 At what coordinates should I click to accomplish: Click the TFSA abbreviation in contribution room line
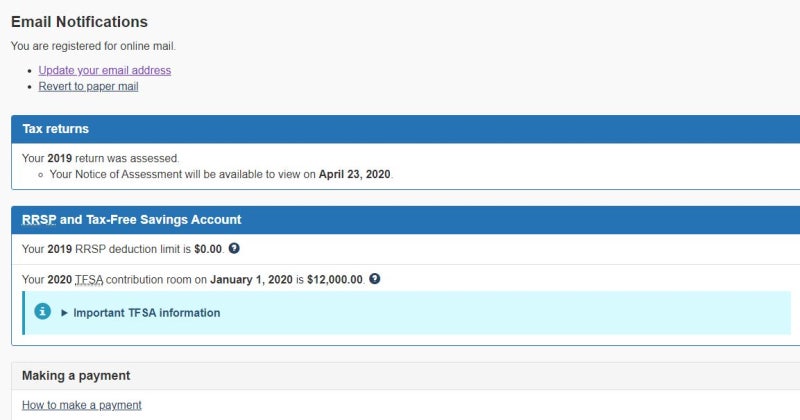coord(89,280)
